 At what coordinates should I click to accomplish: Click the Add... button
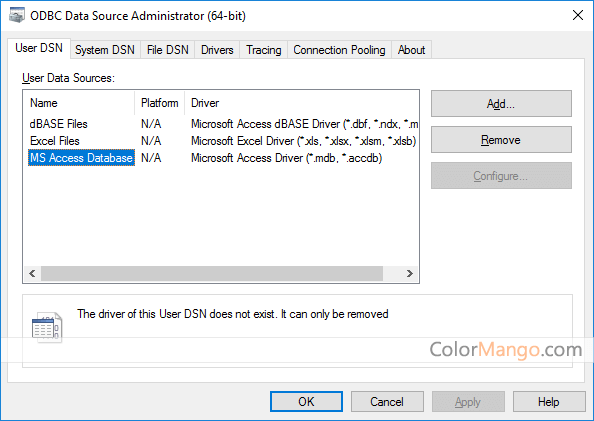pyautogui.click(x=501, y=103)
